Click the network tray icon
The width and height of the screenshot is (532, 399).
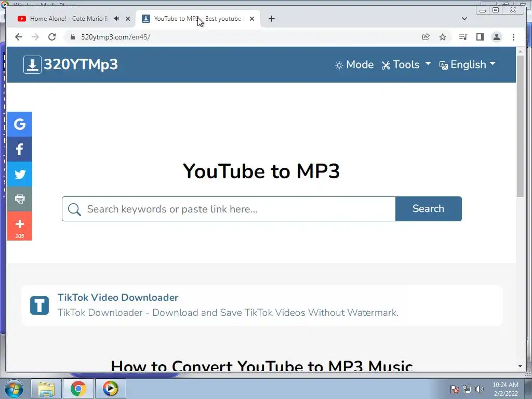[467, 389]
